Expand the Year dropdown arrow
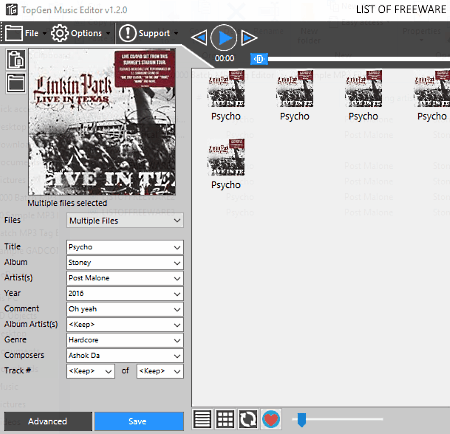 (x=177, y=294)
